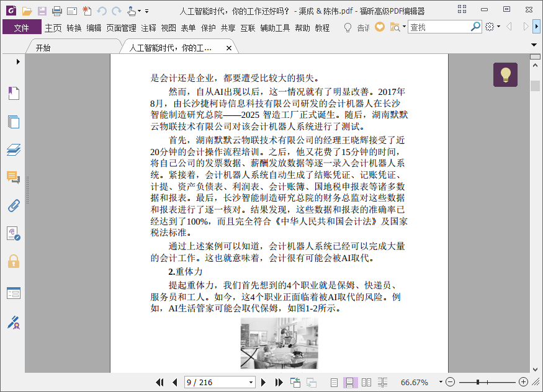Click the purple lightbulb tips button
Image resolution: width=543 pixels, height=392 pixels.
tap(505, 74)
